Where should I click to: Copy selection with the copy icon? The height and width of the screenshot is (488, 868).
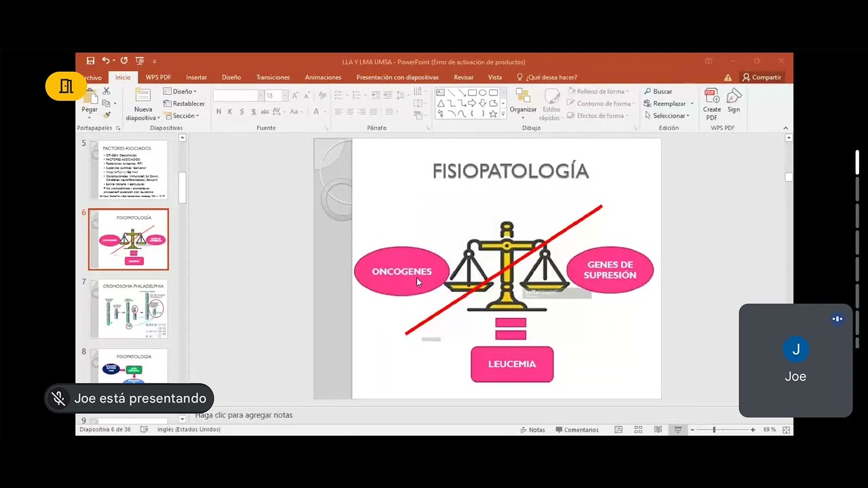tap(106, 103)
